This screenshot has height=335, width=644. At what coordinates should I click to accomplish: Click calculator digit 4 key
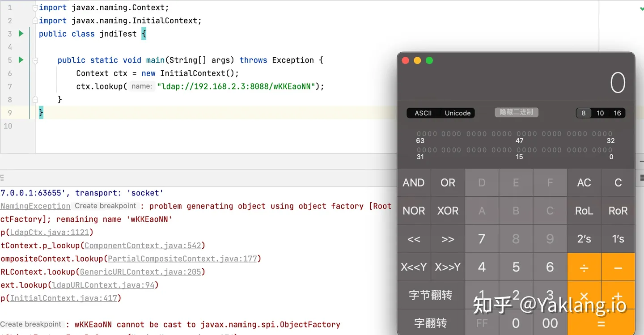[x=482, y=267]
